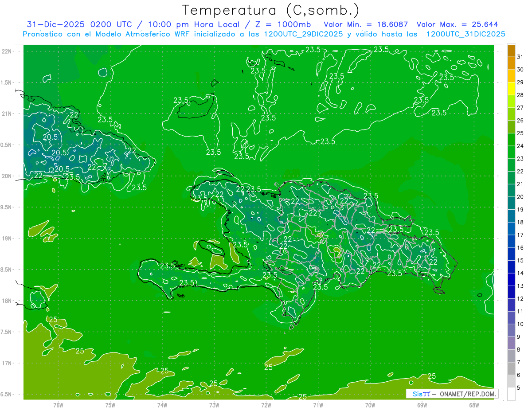Pick the orange swatch between 30 and 31
This screenshot has height=411, width=532.
point(511,63)
